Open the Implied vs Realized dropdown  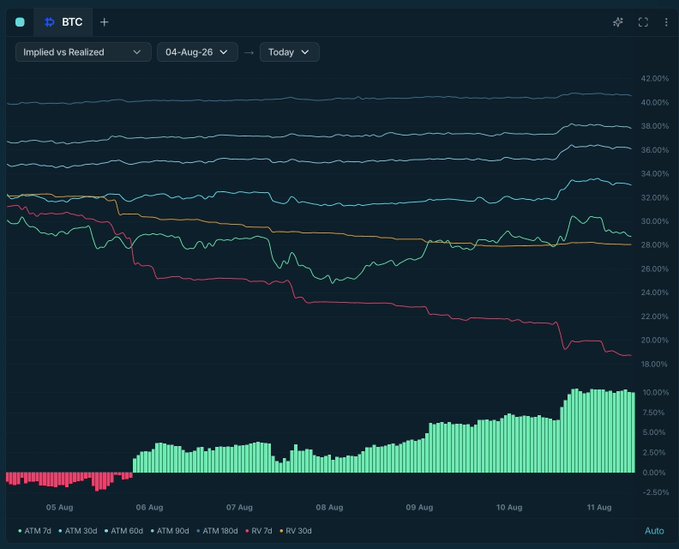point(83,52)
